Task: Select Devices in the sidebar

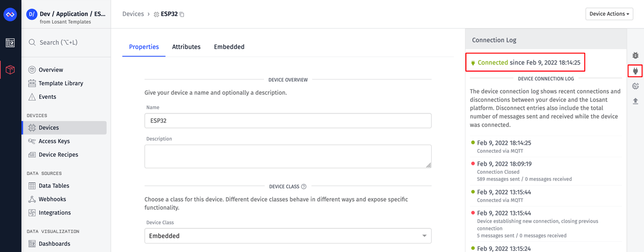Action: [64, 128]
